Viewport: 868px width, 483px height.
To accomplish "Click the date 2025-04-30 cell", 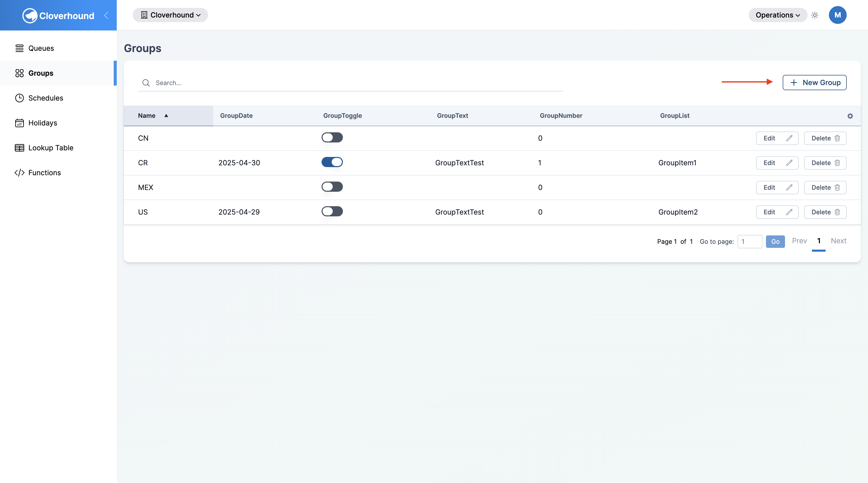I will (x=239, y=163).
